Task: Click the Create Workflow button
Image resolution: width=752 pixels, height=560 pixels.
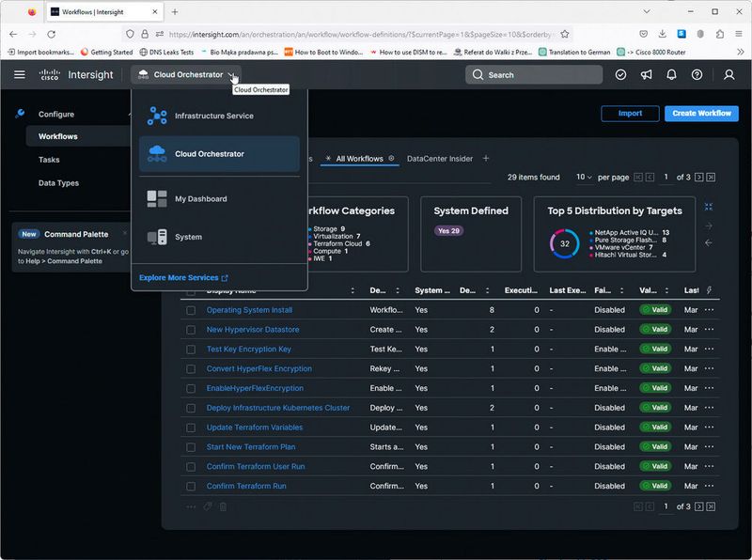Action: [701, 113]
